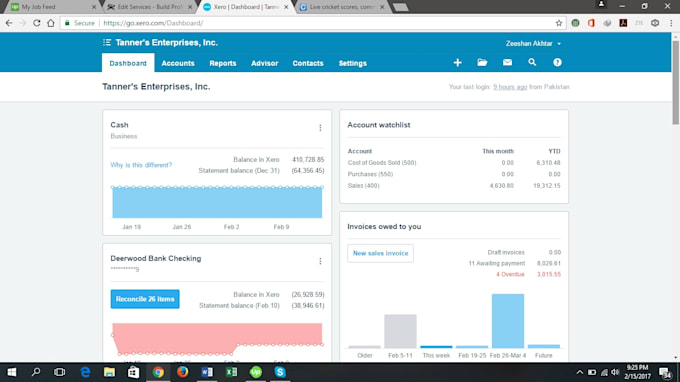Open the Cash widget three-dot menu
The height and width of the screenshot is (382, 680).
coord(320,128)
